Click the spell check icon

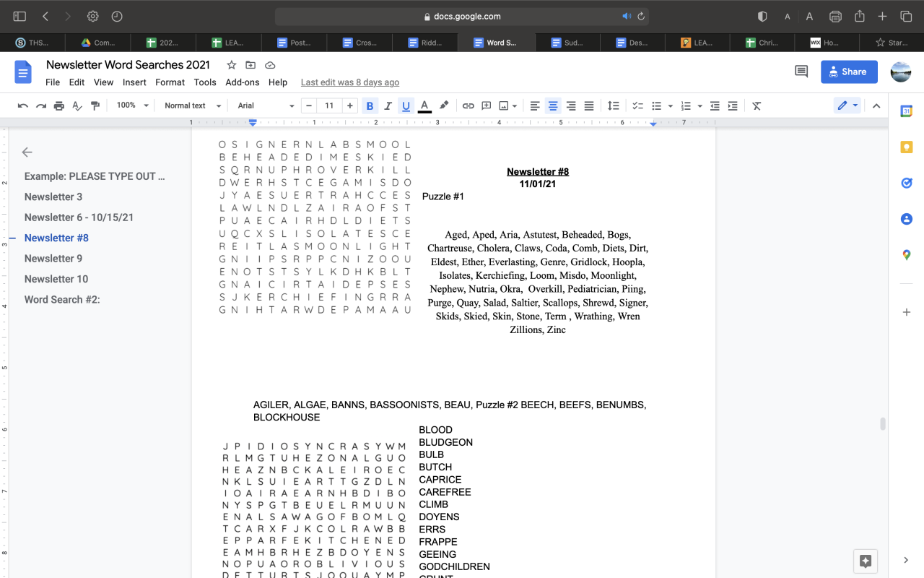tap(77, 105)
